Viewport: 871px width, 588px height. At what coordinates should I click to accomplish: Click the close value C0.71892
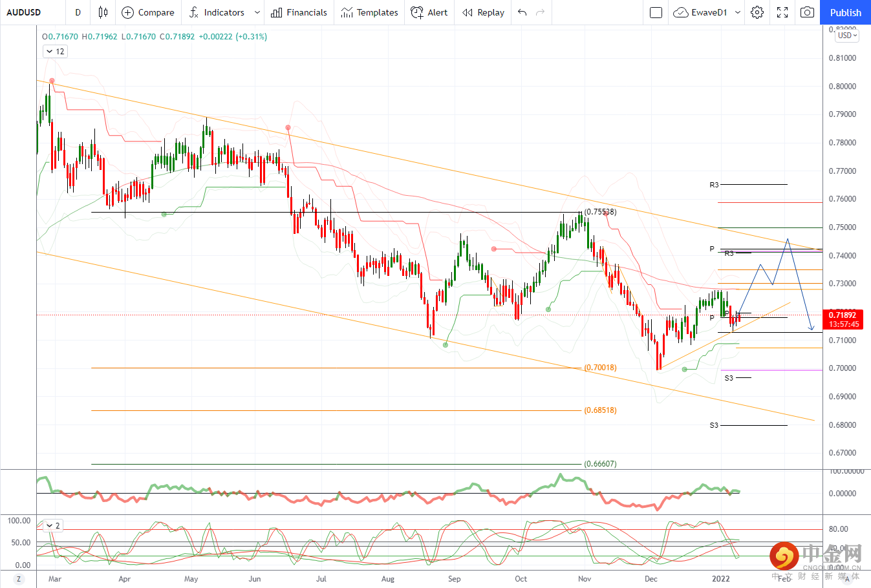[x=177, y=37]
